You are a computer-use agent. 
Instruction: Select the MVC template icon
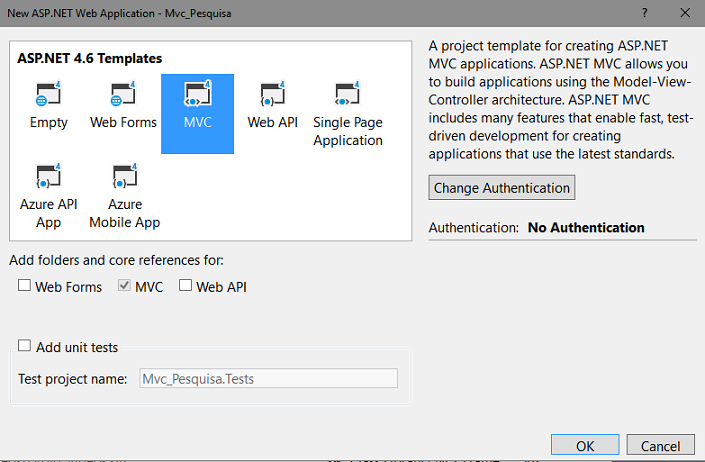point(198,93)
